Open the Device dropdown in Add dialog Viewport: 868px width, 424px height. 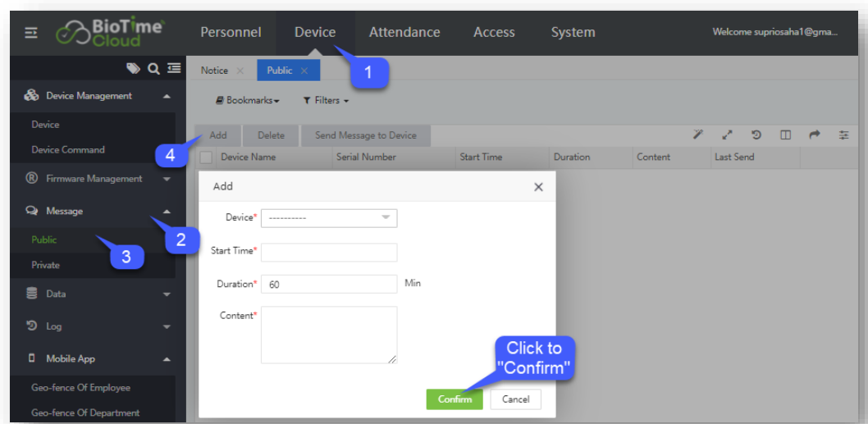(329, 218)
